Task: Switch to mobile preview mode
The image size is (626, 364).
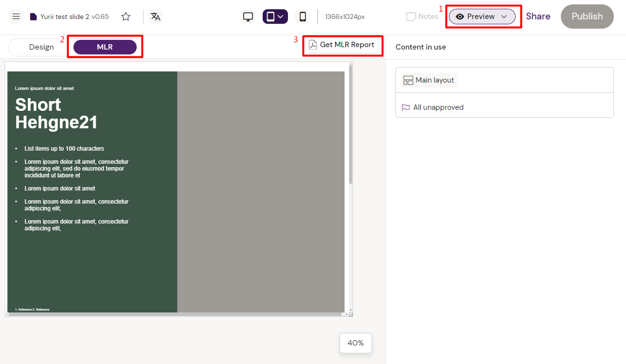Action: coord(303,16)
